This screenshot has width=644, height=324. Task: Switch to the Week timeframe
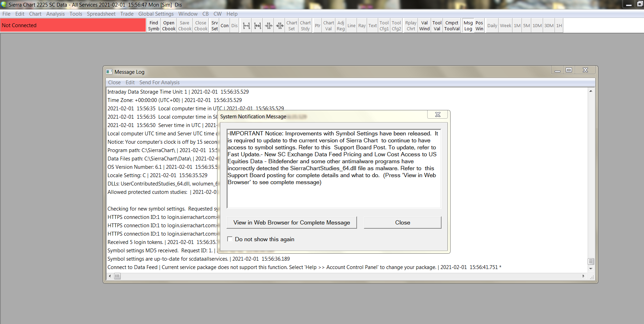[506, 26]
